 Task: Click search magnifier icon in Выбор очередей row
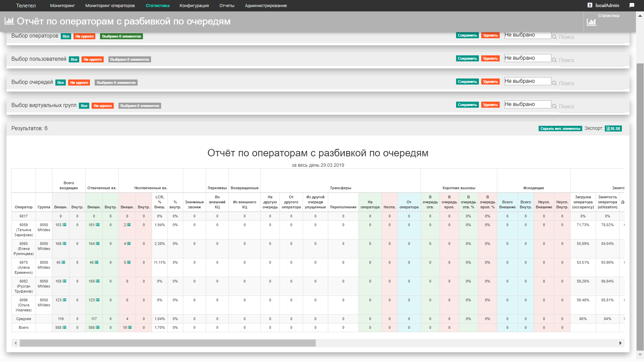pyautogui.click(x=554, y=83)
